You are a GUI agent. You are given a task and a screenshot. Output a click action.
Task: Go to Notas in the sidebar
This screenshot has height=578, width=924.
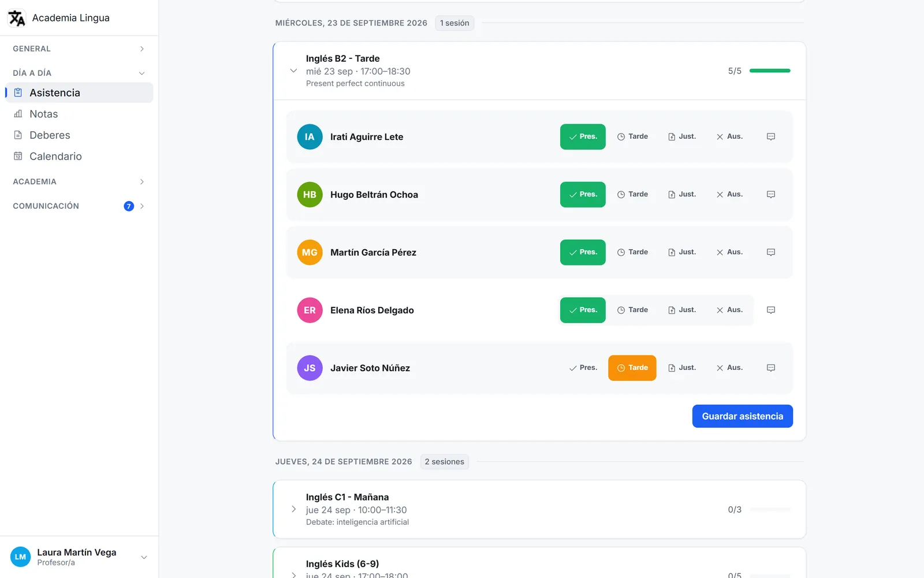point(79,114)
